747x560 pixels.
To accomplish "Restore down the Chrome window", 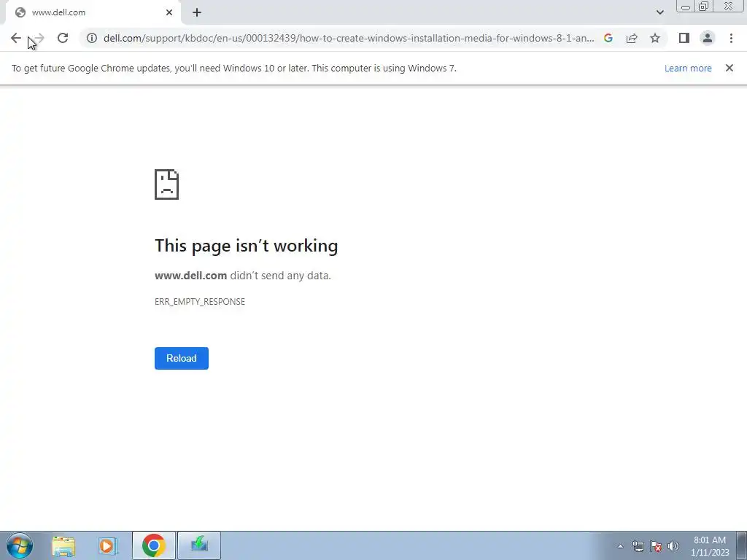I will pos(703,7).
